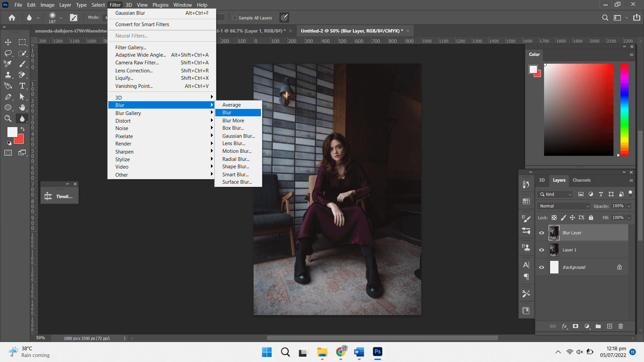The width and height of the screenshot is (644, 362).
Task: Hide Layer 1 visibility eye
Action: pyautogui.click(x=541, y=250)
